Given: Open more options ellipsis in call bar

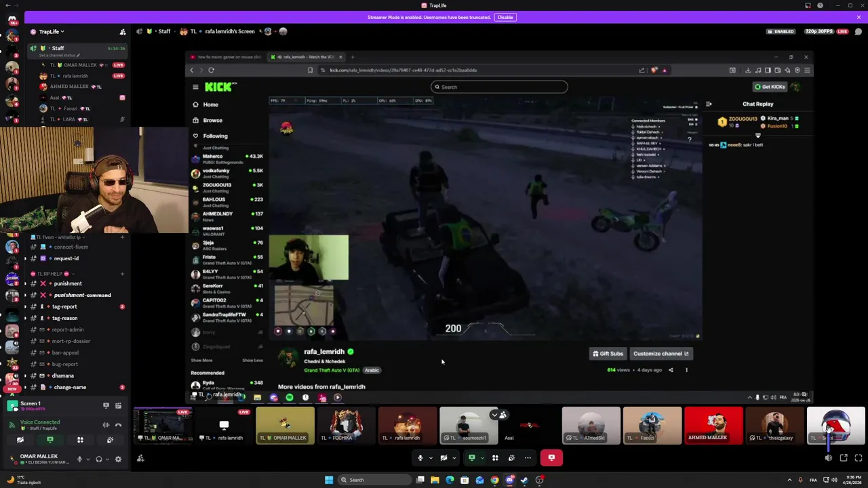Looking at the screenshot, I should click(528, 457).
